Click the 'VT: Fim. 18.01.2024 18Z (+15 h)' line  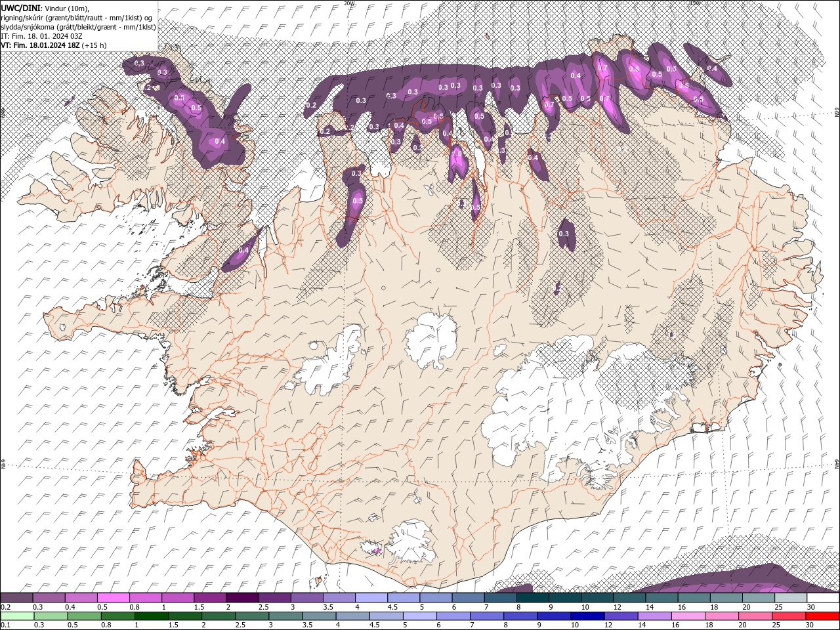click(x=54, y=45)
